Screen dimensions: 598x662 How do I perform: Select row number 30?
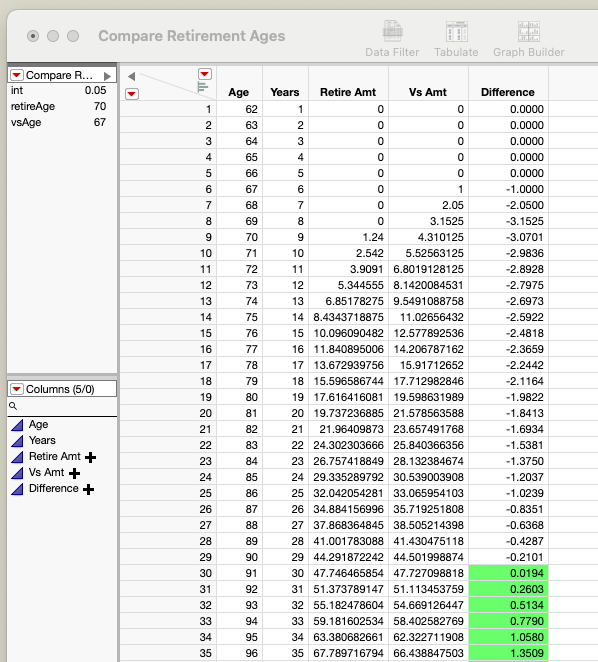click(x=168, y=573)
